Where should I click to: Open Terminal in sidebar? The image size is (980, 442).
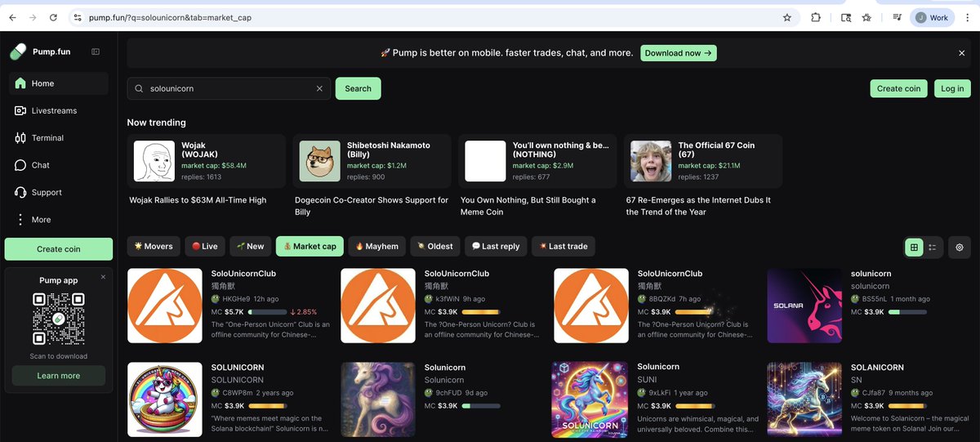click(59, 138)
